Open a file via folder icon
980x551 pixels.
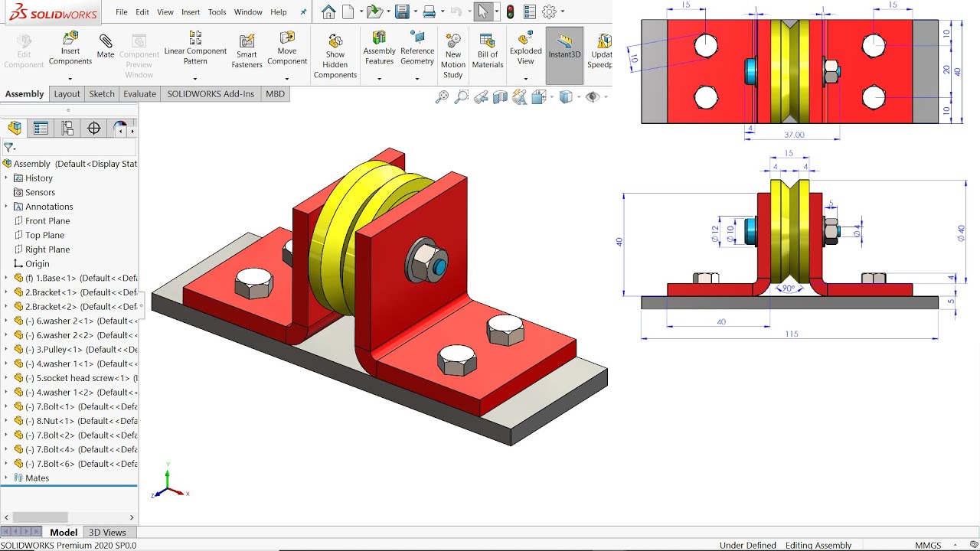[x=373, y=11]
